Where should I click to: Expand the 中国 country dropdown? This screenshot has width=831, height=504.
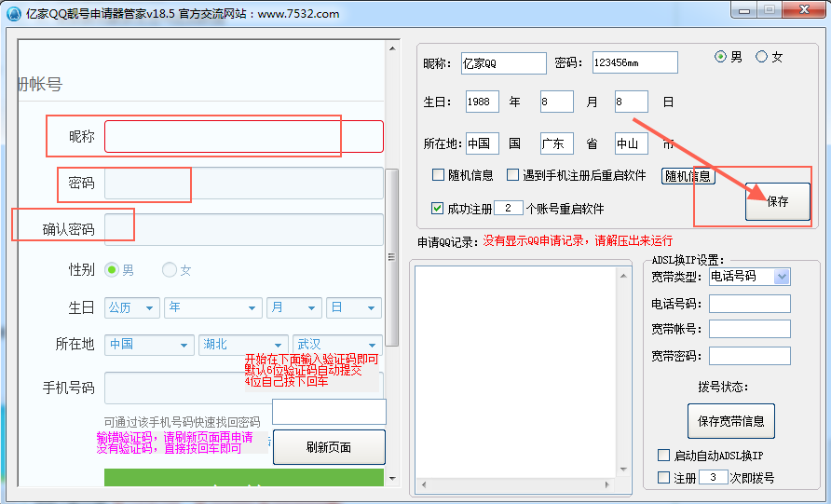click(x=149, y=344)
